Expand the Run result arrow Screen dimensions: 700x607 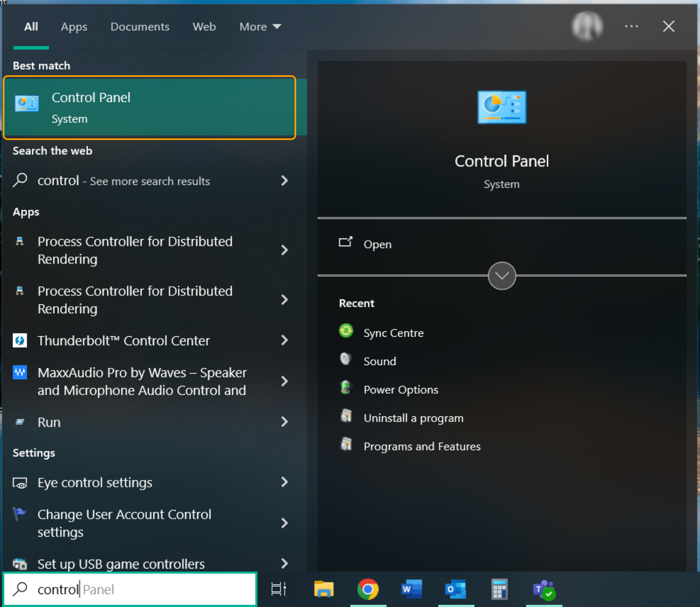point(284,422)
